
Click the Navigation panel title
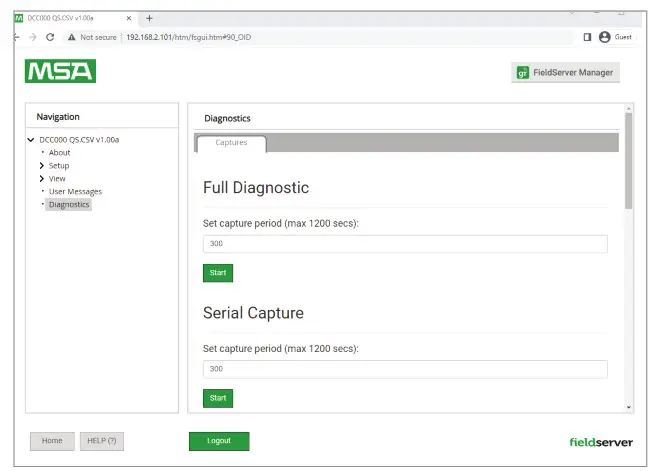[x=58, y=117]
